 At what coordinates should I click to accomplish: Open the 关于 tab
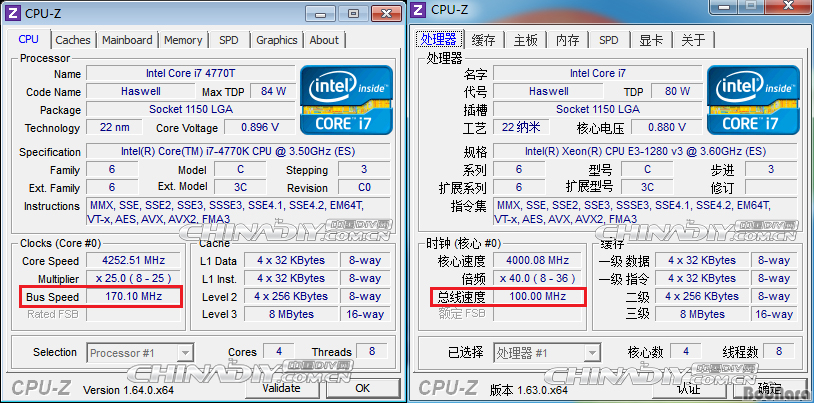[x=694, y=40]
